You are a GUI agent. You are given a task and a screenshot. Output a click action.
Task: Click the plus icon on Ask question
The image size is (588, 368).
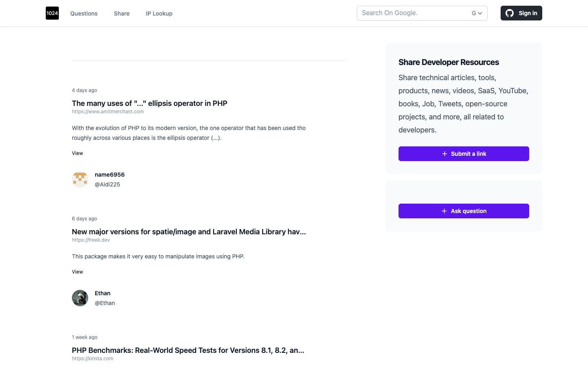444,211
